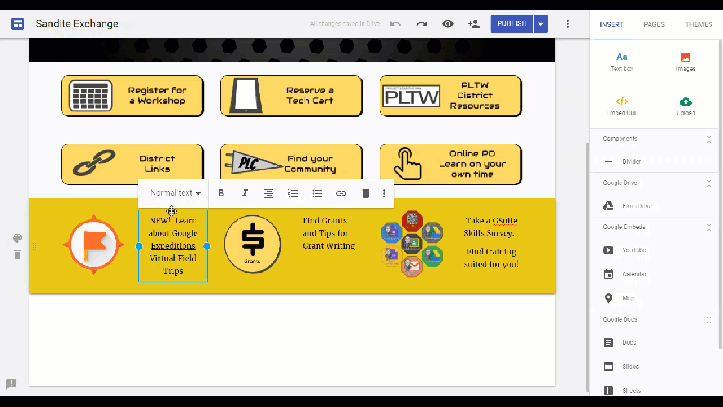Click the Publish button

511,23
